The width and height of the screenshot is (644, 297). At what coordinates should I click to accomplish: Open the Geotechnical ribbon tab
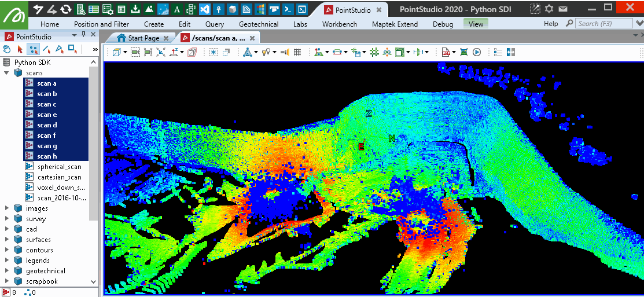point(258,24)
